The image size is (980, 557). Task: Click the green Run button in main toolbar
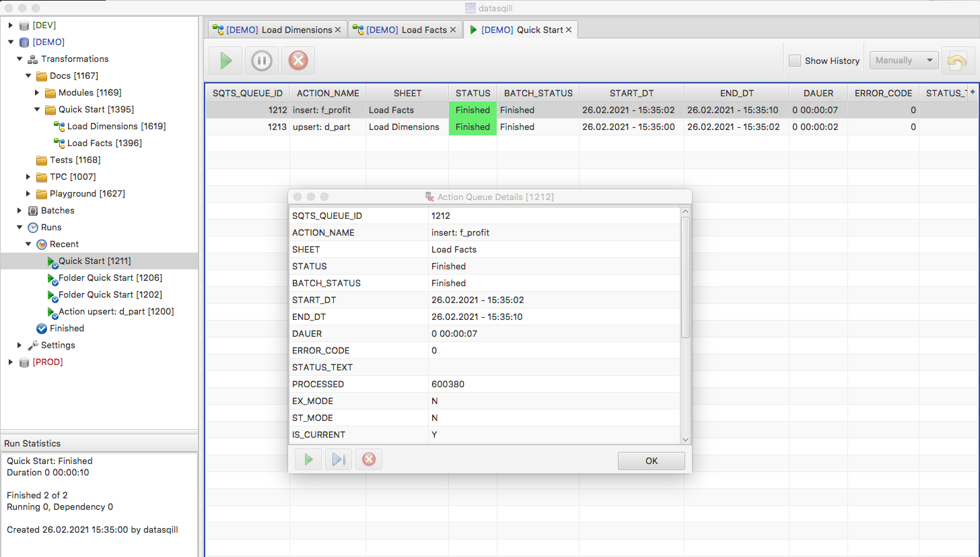[226, 61]
